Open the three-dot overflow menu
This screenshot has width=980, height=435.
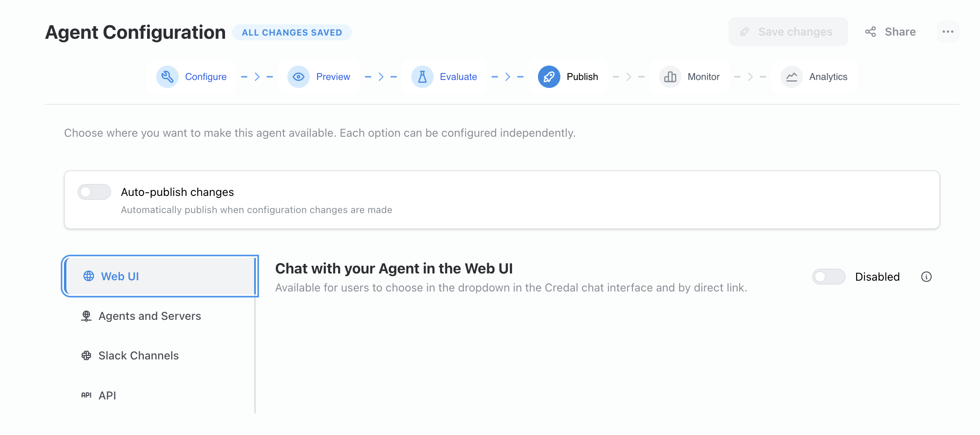click(948, 32)
